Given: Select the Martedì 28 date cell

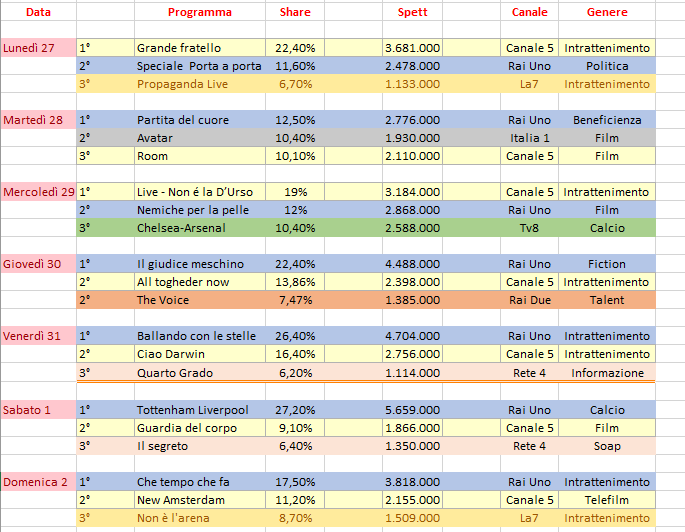Looking at the screenshot, I should click(38, 120).
